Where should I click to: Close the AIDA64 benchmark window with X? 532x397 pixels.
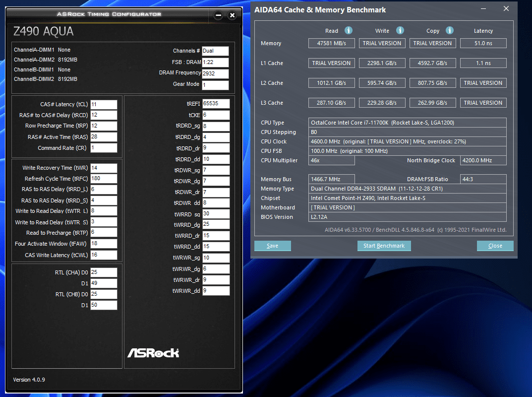point(506,8)
